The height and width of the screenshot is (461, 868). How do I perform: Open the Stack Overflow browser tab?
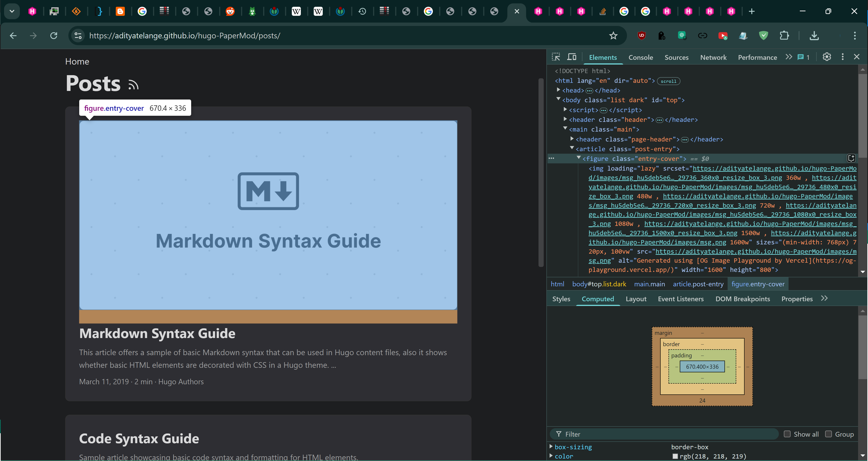tap(603, 12)
